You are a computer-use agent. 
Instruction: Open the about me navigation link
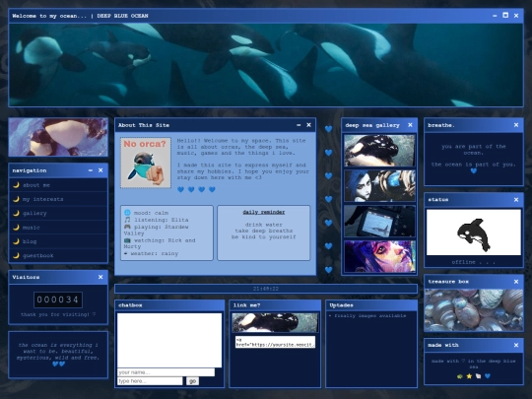[x=36, y=185]
